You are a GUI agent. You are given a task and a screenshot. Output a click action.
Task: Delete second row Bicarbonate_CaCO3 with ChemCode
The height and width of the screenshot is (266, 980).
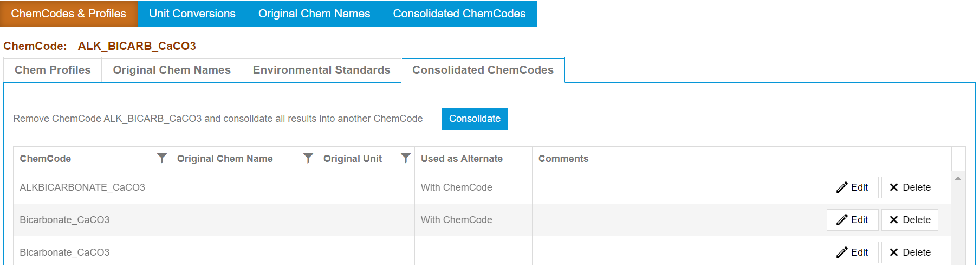pos(910,220)
